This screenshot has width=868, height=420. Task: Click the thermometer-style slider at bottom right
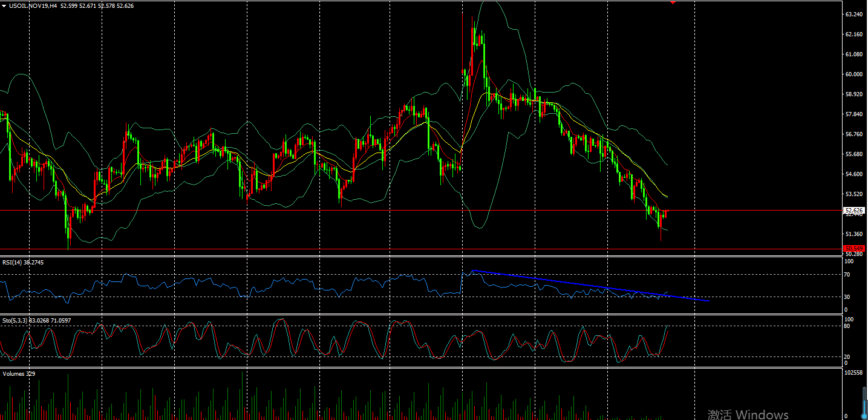click(x=864, y=399)
